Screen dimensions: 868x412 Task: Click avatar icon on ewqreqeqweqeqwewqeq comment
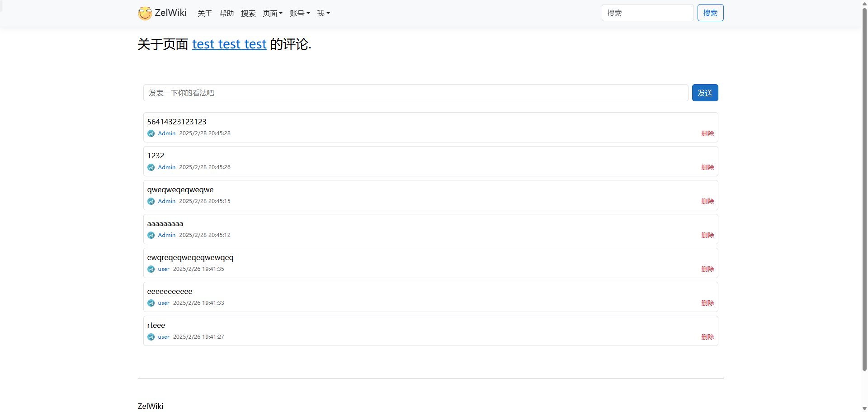coord(151,269)
